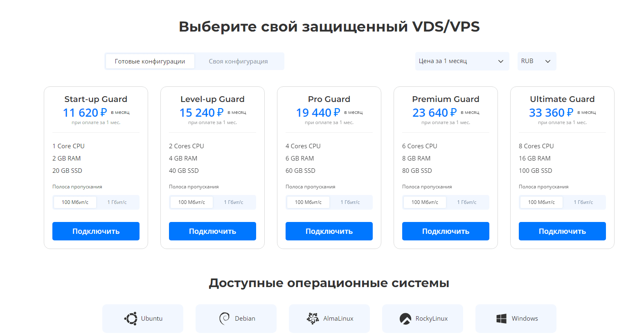Image resolution: width=644 pixels, height=335 pixels.
Task: Expand the RUB currency dropdown
Action: [536, 61]
